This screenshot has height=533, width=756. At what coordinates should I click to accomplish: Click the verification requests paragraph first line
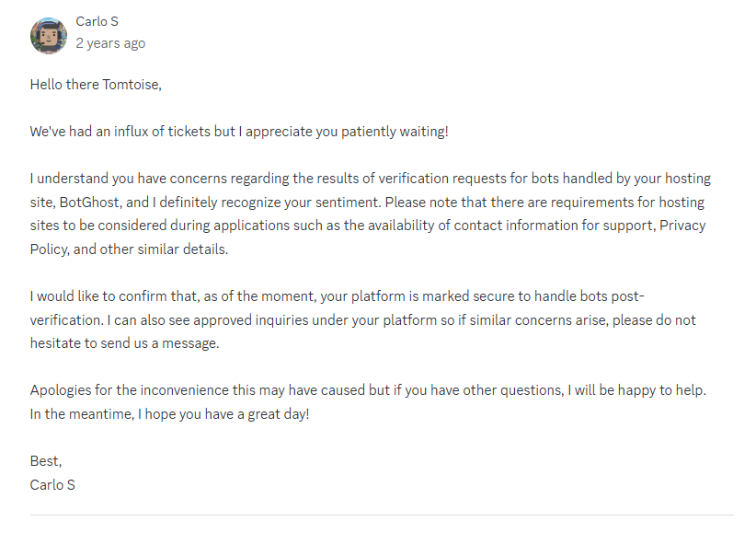coord(371,179)
